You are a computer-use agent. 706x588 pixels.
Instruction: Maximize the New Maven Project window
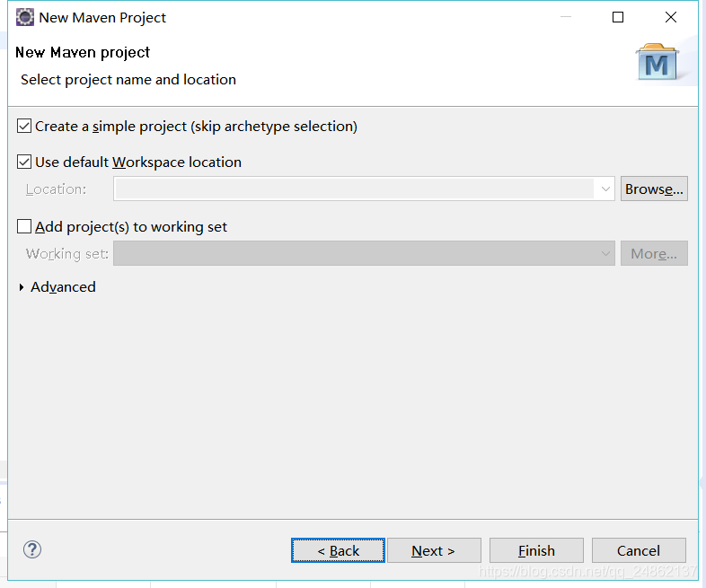[x=618, y=17]
